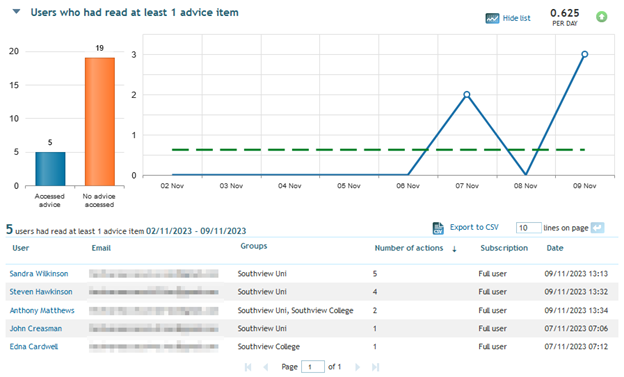Click the Hide list chart icon

(x=492, y=18)
